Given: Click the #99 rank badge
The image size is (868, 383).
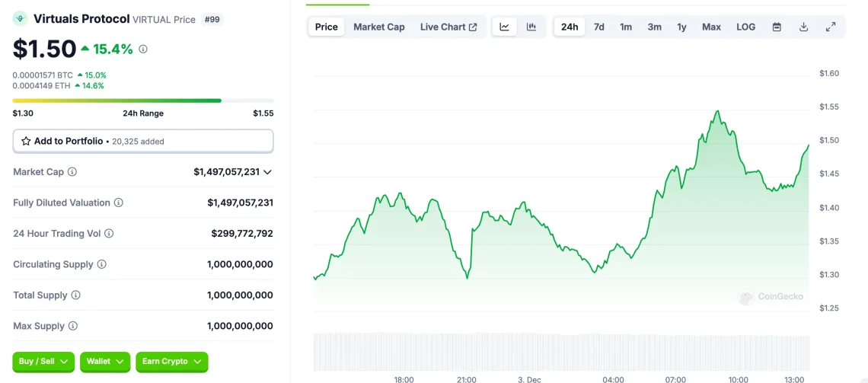Looking at the screenshot, I should click(x=210, y=19).
